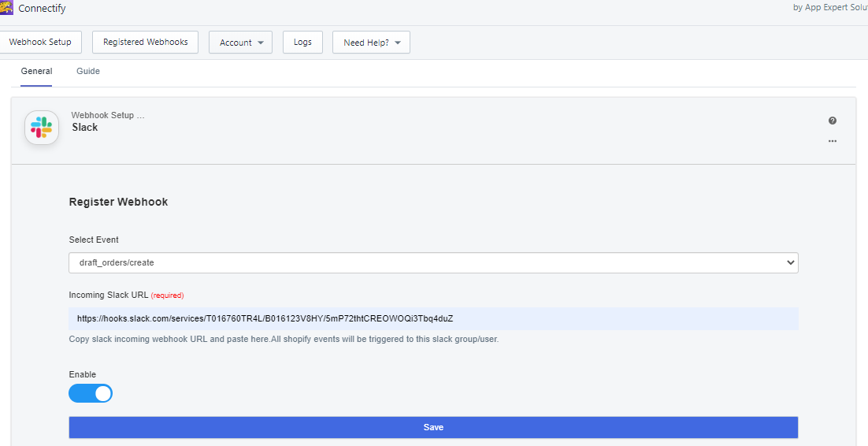Toggle the Enable switch off

91,393
